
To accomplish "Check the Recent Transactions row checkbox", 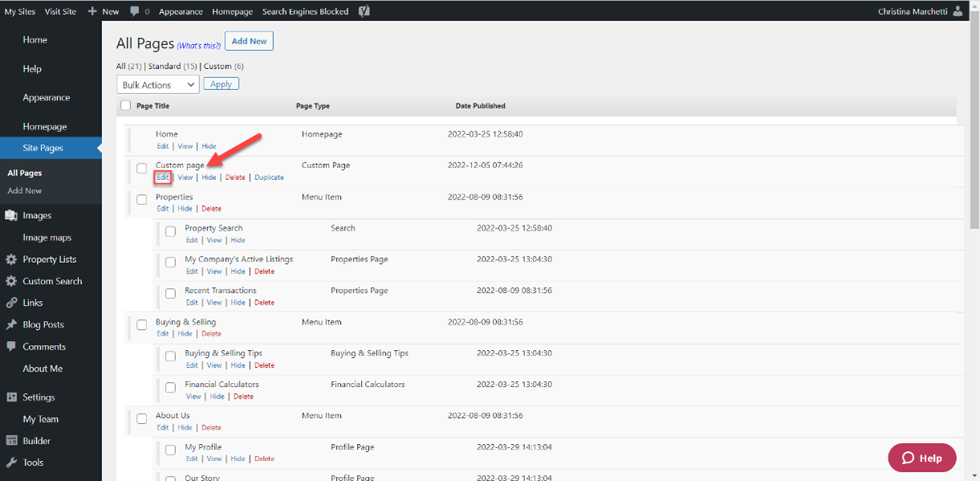I will pyautogui.click(x=170, y=294).
